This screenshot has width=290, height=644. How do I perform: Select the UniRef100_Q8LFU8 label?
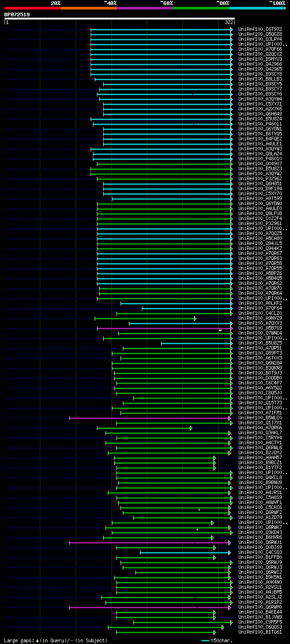pos(260,213)
